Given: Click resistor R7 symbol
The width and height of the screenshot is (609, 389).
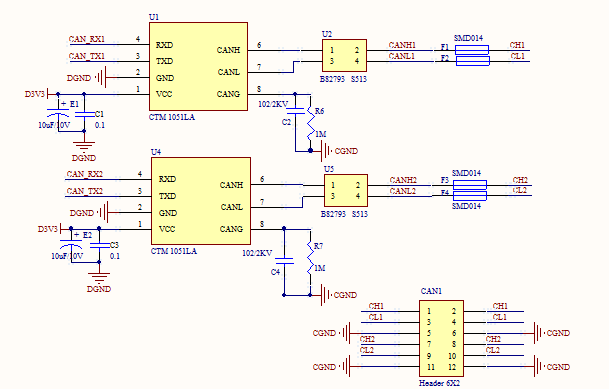Looking at the screenshot, I should point(310,257).
